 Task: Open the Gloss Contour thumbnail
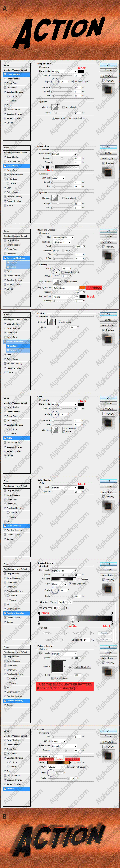(x=56, y=281)
